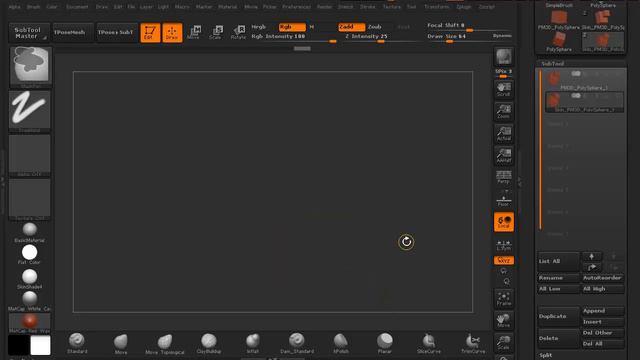The height and width of the screenshot is (360, 640).
Task: Click the Move view icon in right shelf
Action: click(504, 320)
